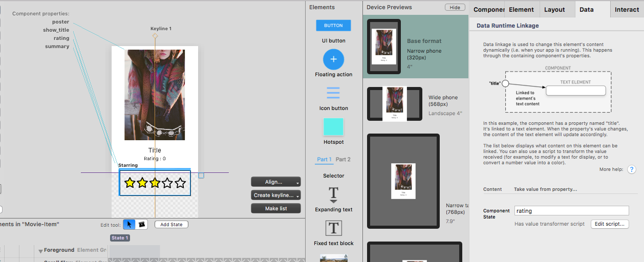Viewport: 644px width, 262px height.
Task: Click the star rating element on canvas
Action: [155, 183]
